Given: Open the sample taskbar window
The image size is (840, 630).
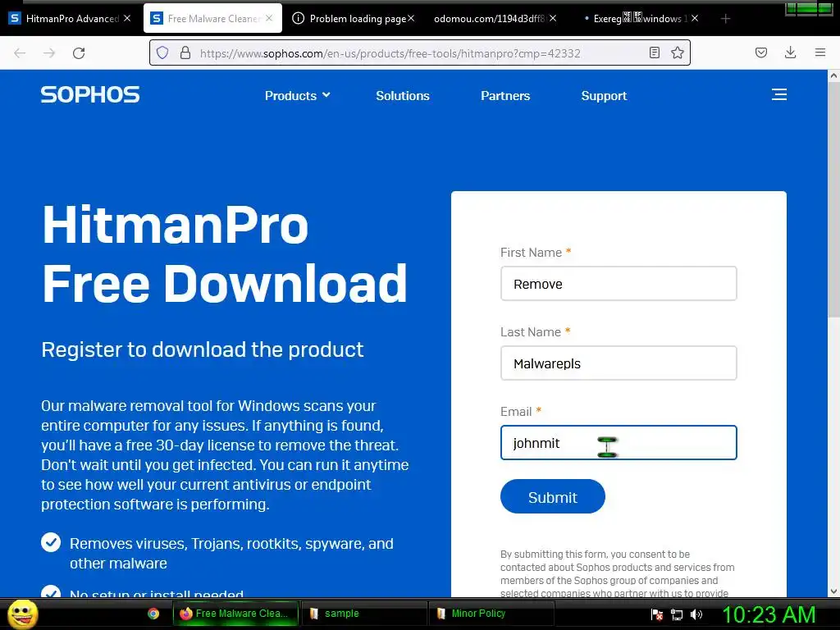Looking at the screenshot, I should [x=363, y=614].
